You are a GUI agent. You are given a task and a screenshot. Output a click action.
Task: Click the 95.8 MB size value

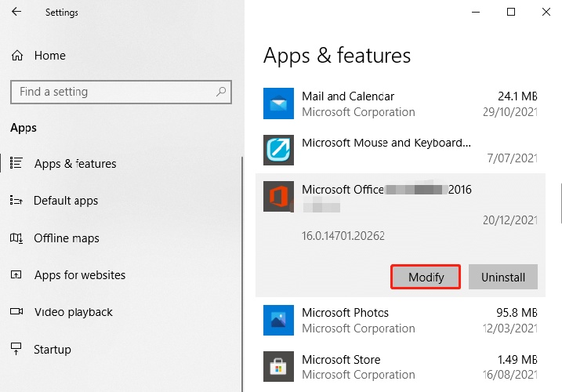(517, 313)
